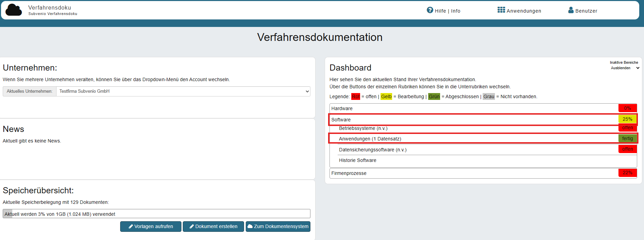
Task: Click the Hilfe question mark icon
Action: [430, 10]
